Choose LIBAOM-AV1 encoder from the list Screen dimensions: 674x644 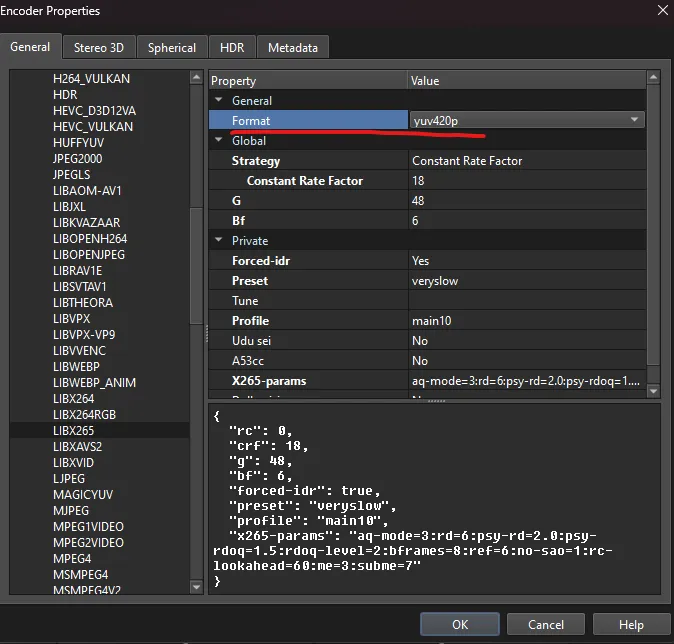point(87,190)
